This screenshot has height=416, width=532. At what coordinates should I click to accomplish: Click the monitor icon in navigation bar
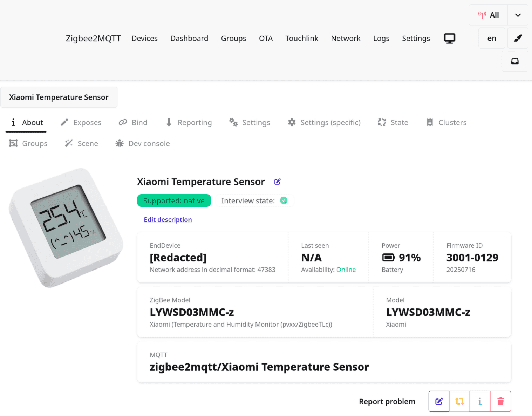450,38
